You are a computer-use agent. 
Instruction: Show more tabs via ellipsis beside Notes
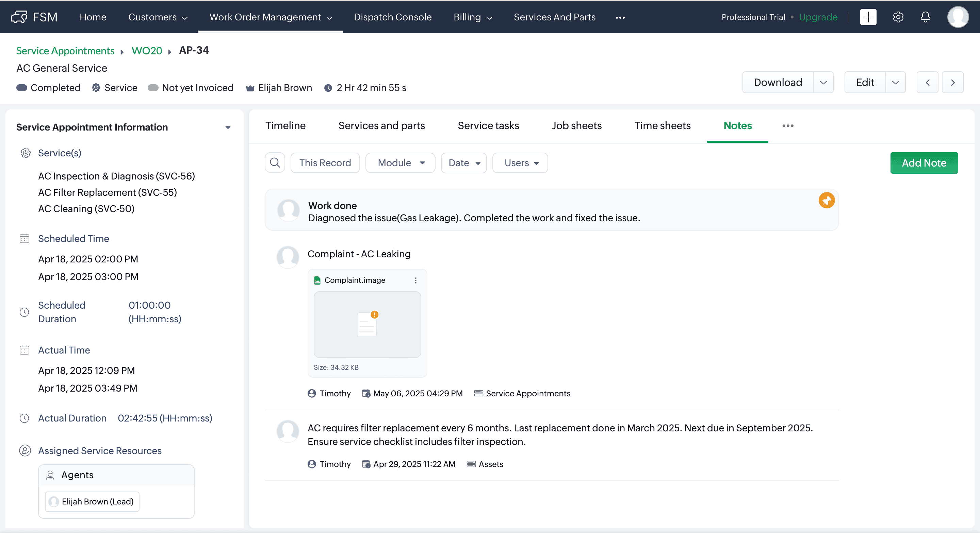(787, 126)
